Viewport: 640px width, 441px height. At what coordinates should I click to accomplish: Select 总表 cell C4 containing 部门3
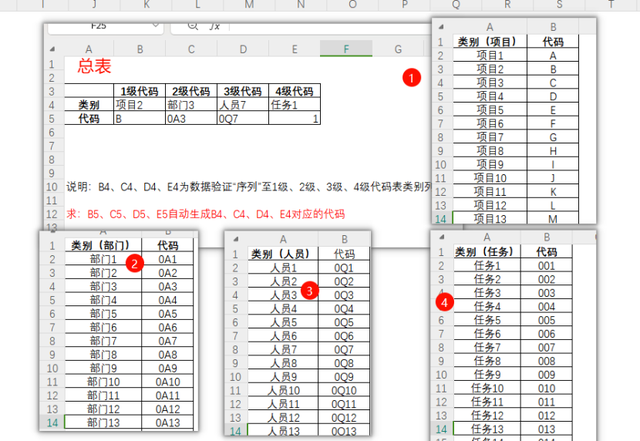(191, 105)
